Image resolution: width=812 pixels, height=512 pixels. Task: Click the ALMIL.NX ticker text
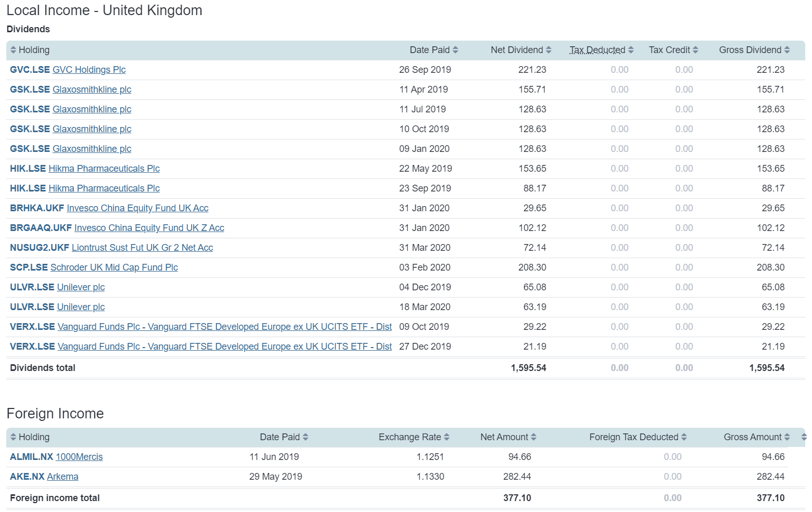tap(32, 457)
